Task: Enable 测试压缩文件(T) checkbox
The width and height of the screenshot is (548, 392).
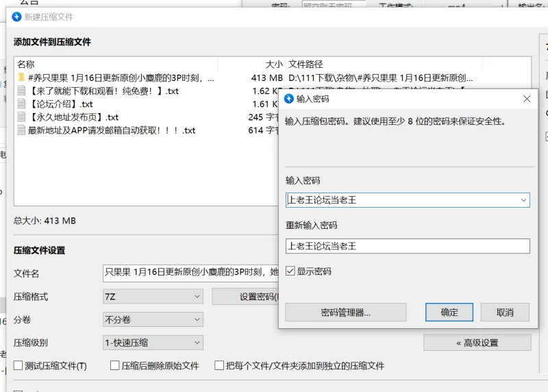Action: coord(18,366)
